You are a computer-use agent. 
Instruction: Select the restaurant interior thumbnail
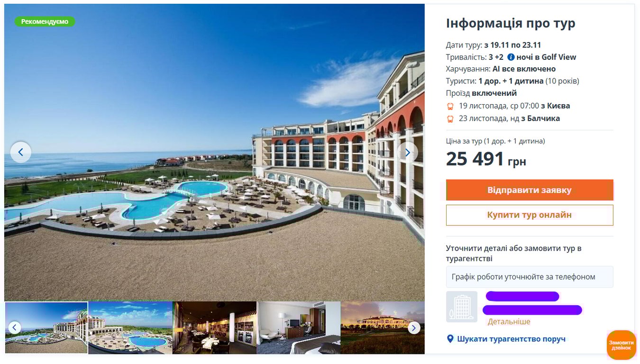coord(215,328)
